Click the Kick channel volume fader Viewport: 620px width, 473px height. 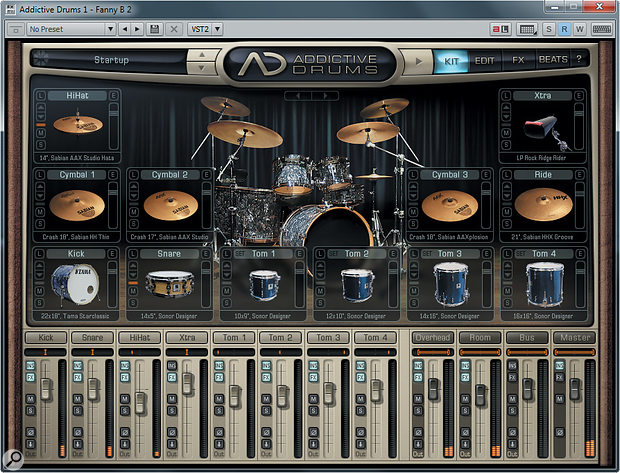point(46,389)
